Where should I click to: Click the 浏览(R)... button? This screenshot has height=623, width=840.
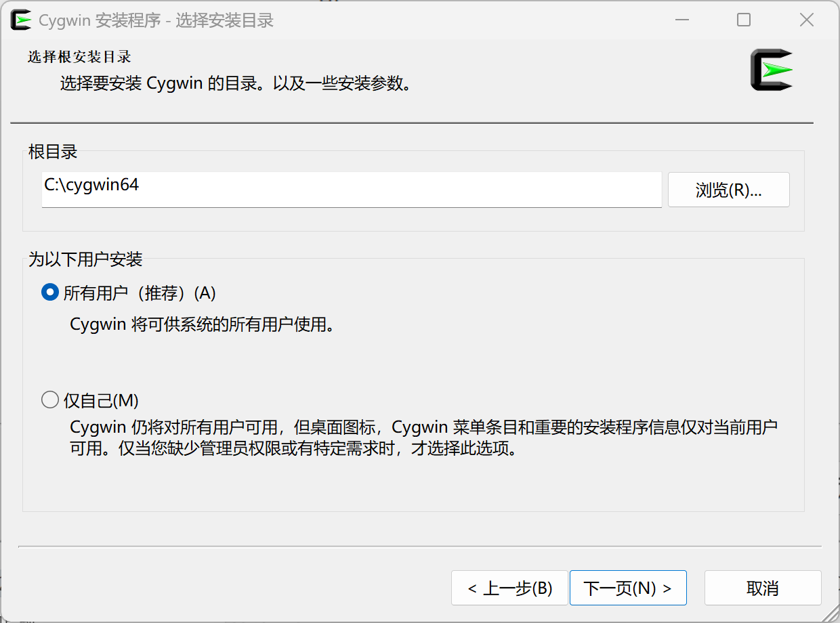[x=729, y=190]
